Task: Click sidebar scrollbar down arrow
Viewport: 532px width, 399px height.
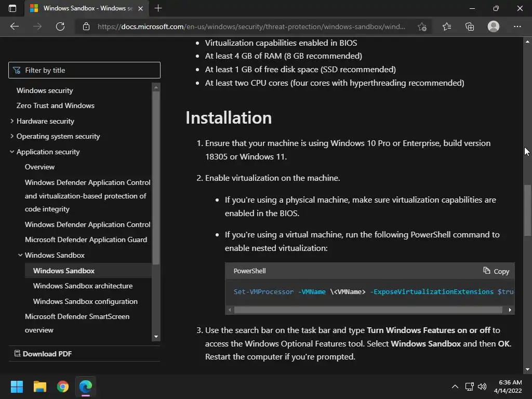Action: [156, 337]
